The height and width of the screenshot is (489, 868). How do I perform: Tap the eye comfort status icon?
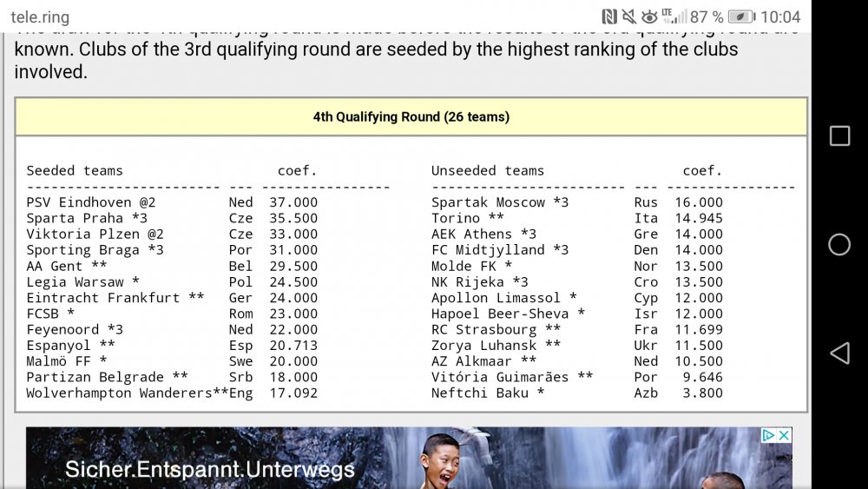pos(649,17)
